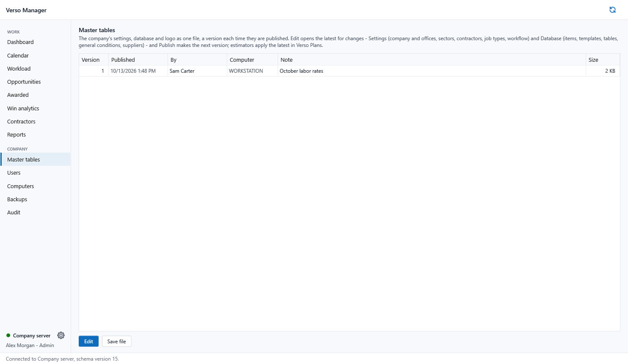Image resolution: width=628 pixels, height=364 pixels.
Task: Click the Save file button
Action: tap(117, 341)
